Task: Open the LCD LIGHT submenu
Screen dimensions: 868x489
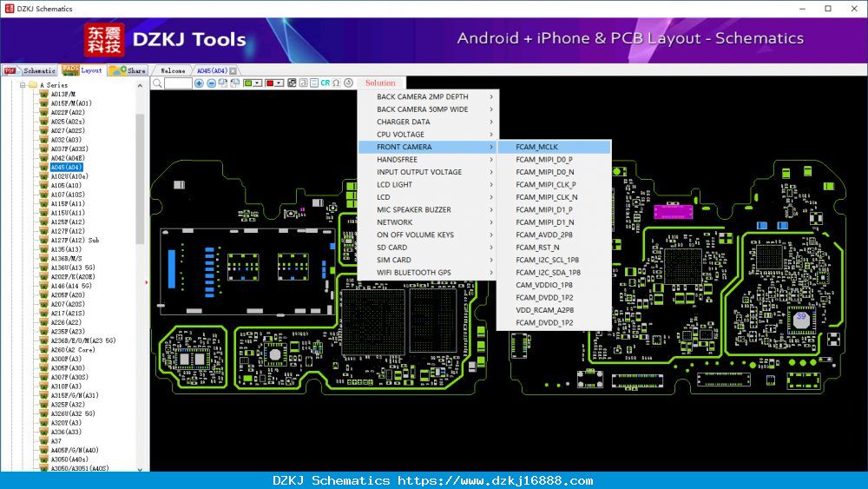Action: (428, 185)
